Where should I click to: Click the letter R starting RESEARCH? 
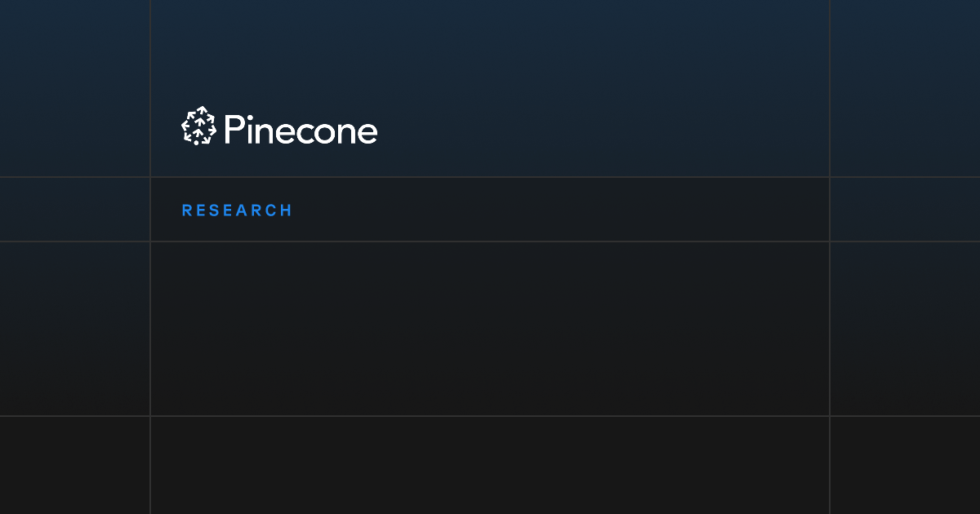(x=187, y=210)
